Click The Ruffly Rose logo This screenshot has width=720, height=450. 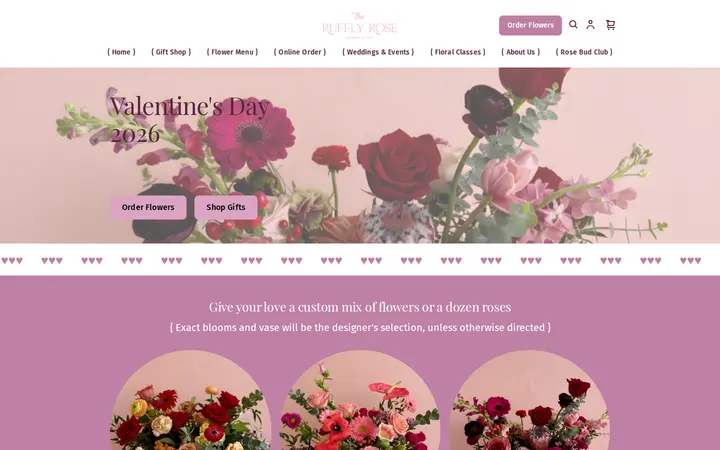click(x=360, y=25)
